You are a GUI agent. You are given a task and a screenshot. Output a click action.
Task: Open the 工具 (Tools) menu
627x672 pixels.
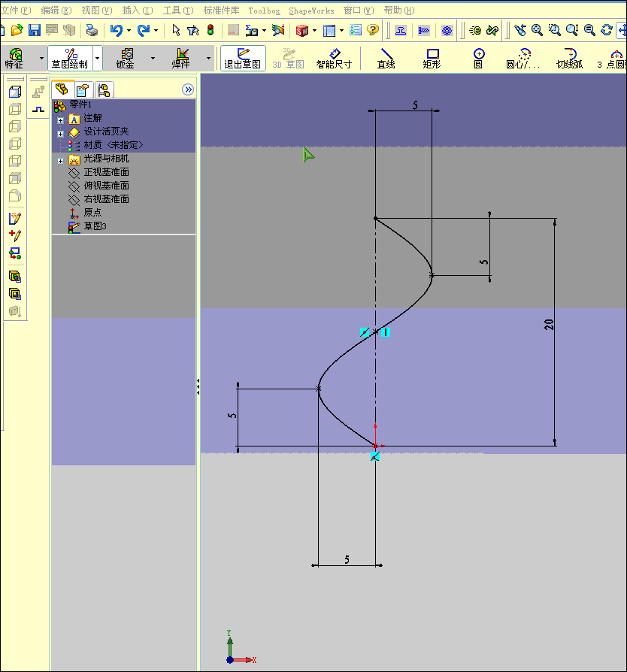tap(178, 11)
